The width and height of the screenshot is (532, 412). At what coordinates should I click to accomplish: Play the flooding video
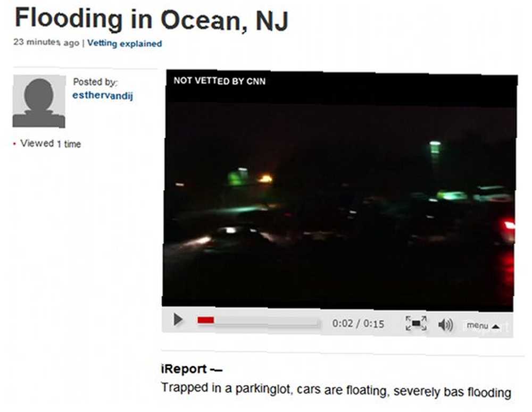click(178, 319)
